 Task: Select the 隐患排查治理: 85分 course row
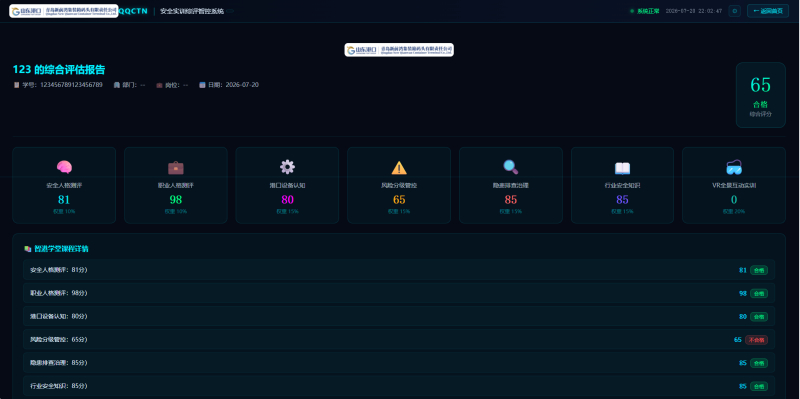[399, 363]
